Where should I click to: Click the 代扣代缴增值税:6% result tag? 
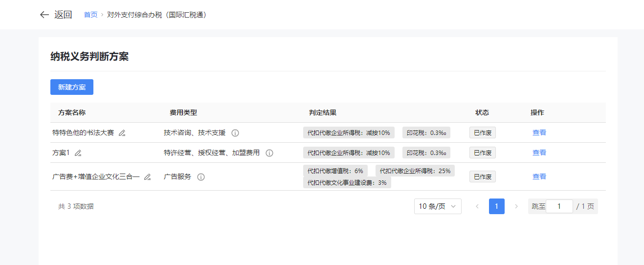[335, 171]
